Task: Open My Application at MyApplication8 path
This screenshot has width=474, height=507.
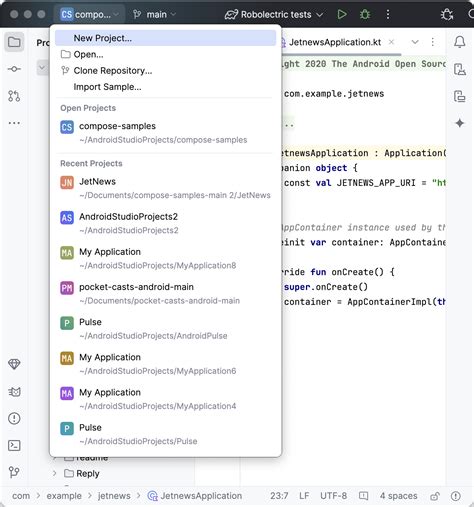Action: tap(165, 258)
